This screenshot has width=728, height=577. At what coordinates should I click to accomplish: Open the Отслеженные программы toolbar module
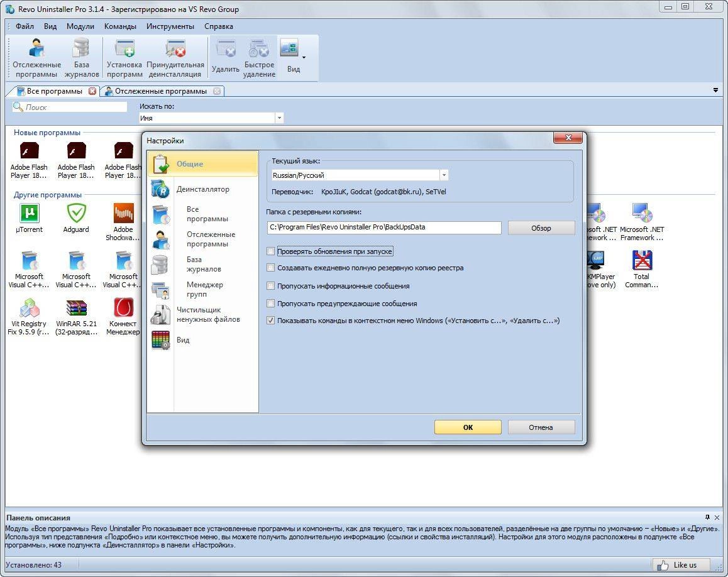(36, 58)
